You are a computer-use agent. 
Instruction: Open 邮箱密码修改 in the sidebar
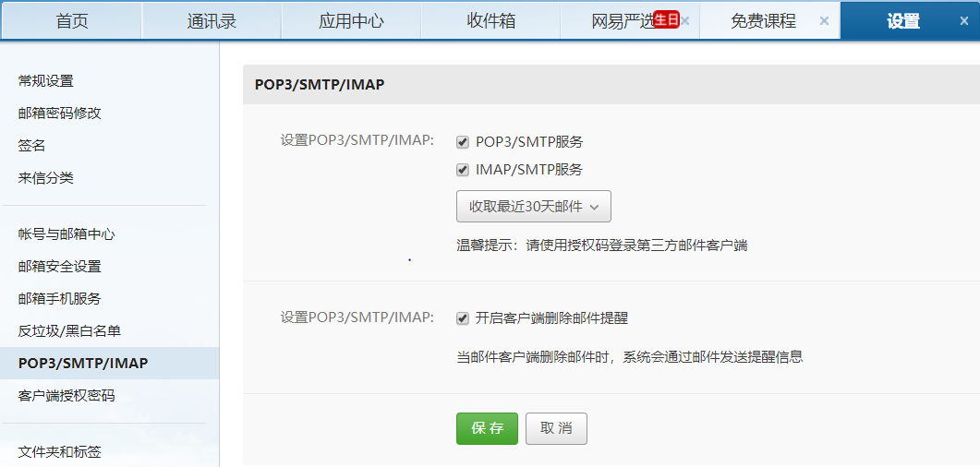pyautogui.click(x=60, y=114)
